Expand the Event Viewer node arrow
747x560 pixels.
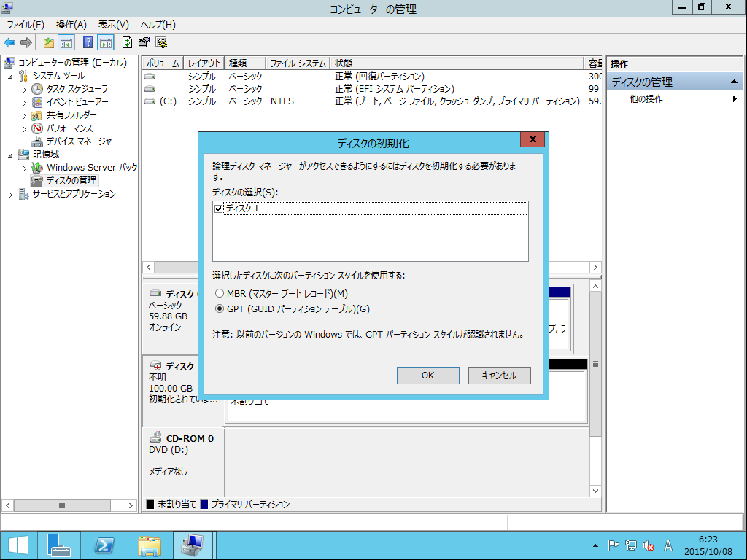click(24, 102)
